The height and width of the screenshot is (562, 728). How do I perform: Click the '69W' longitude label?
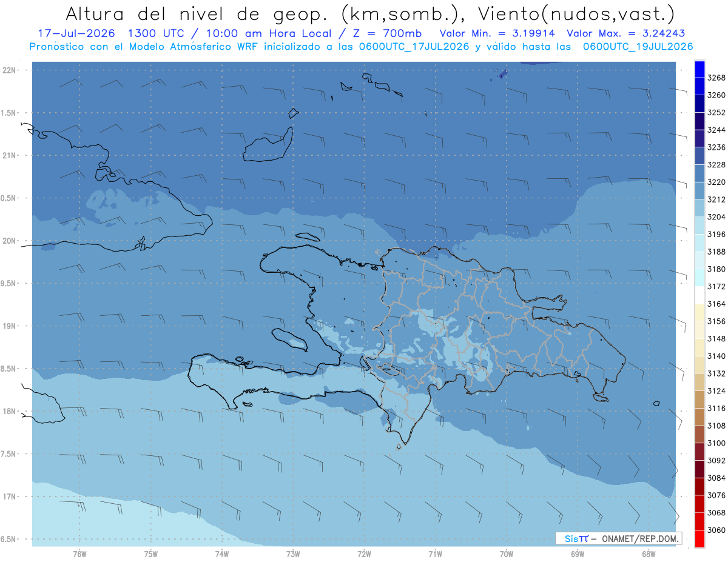(x=578, y=554)
